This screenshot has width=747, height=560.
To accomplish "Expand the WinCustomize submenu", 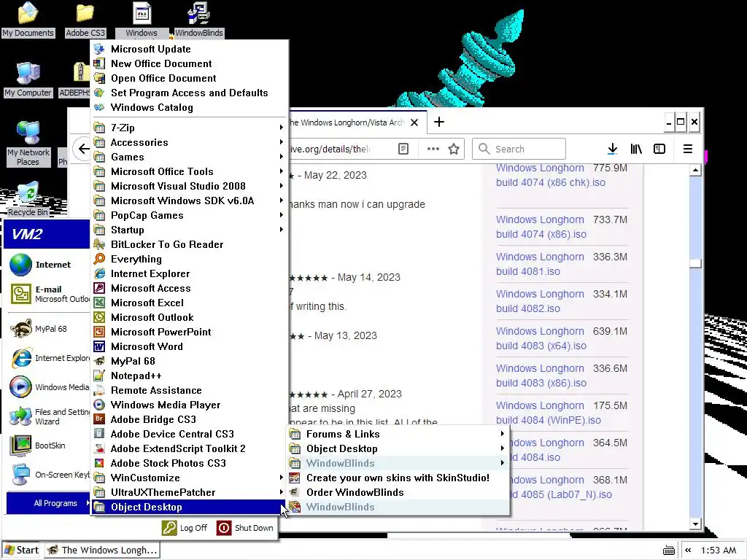I will click(x=189, y=478).
